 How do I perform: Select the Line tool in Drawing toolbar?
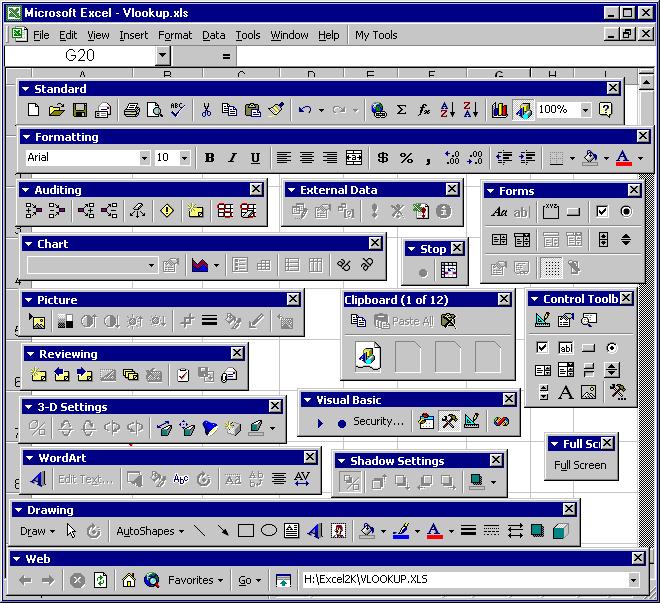199,531
